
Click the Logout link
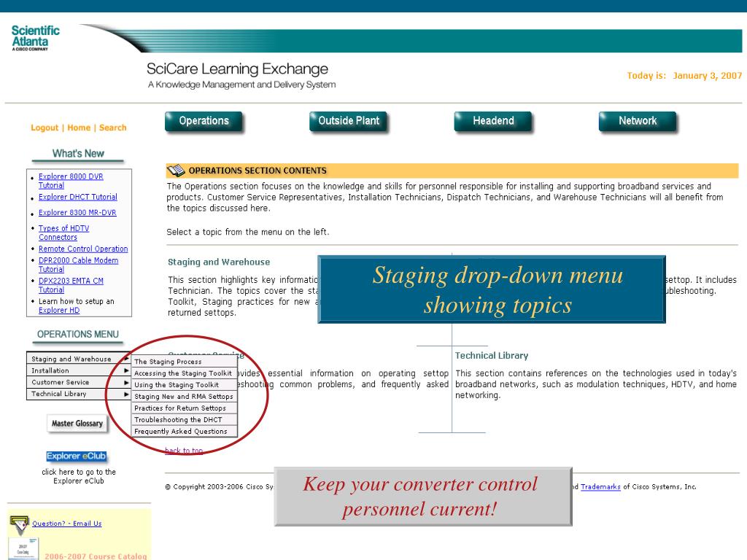(x=44, y=128)
